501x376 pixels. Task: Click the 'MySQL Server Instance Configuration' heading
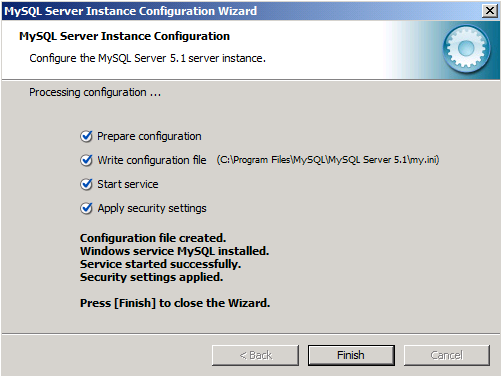pyautogui.click(x=124, y=36)
